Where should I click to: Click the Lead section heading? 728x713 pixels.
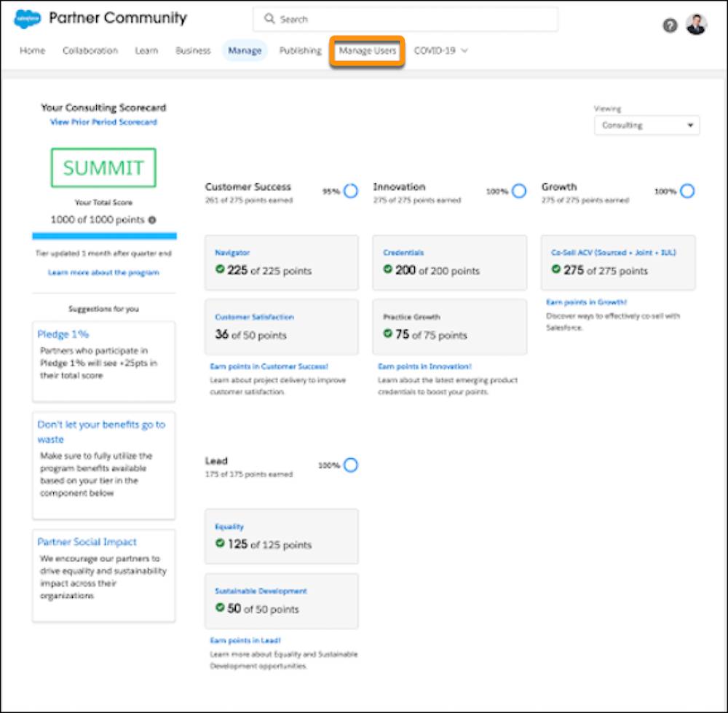(216, 461)
